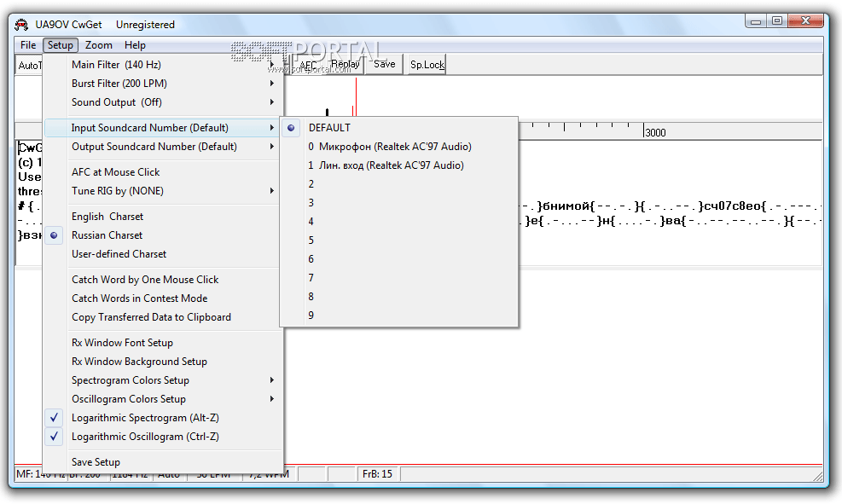Select soundcard 0 Микрофон (Realtek AC'97 Audio)
This screenshot has height=504, width=842.
pos(399,147)
